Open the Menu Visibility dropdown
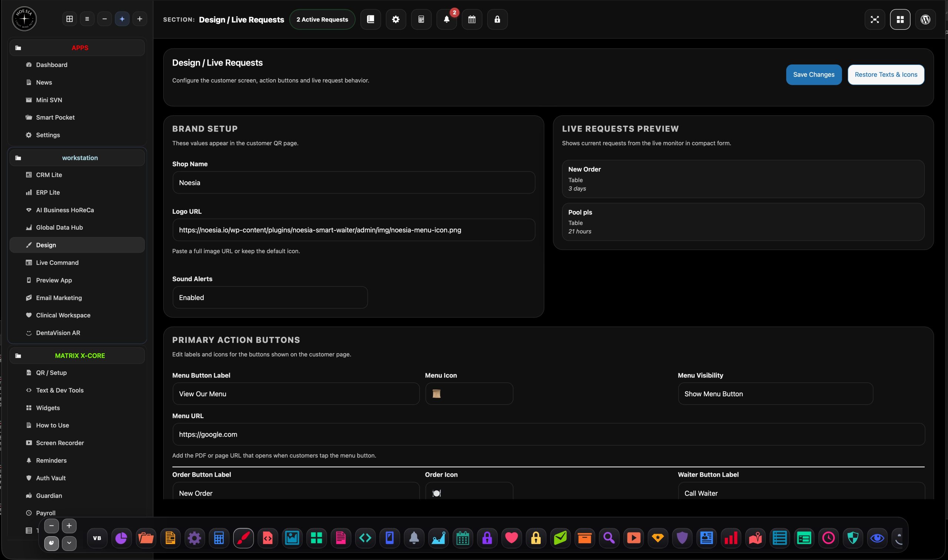The width and height of the screenshot is (948, 560). (775, 394)
